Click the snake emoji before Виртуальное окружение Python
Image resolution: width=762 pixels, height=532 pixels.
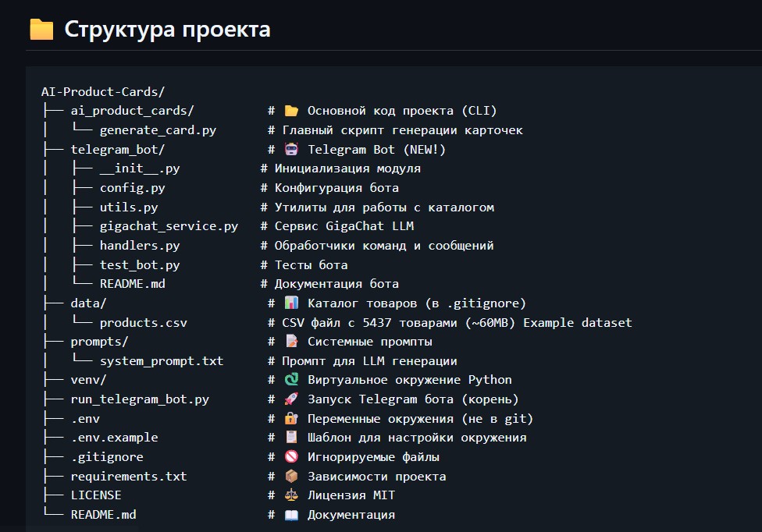coord(291,380)
